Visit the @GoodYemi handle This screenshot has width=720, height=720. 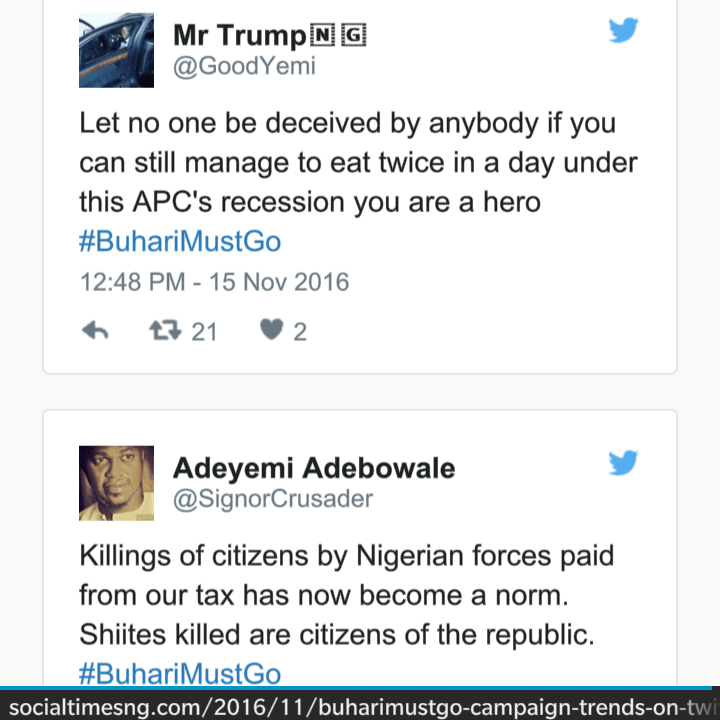tap(244, 66)
